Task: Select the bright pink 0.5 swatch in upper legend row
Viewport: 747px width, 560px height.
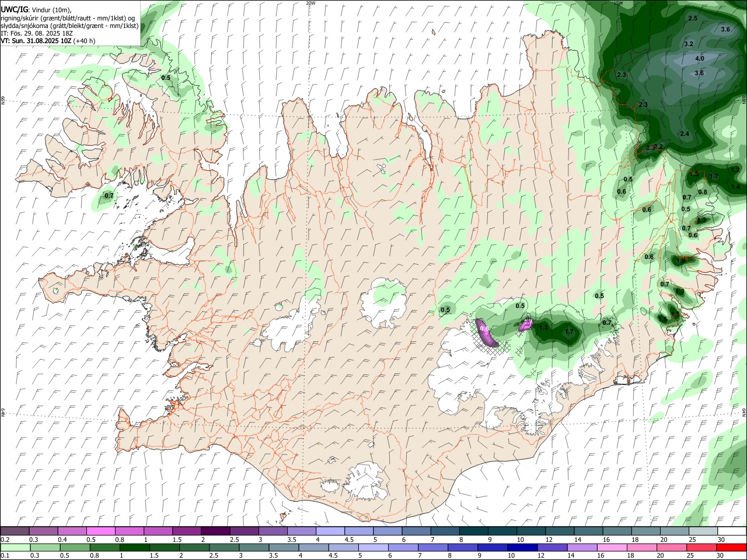Action: click(100, 531)
